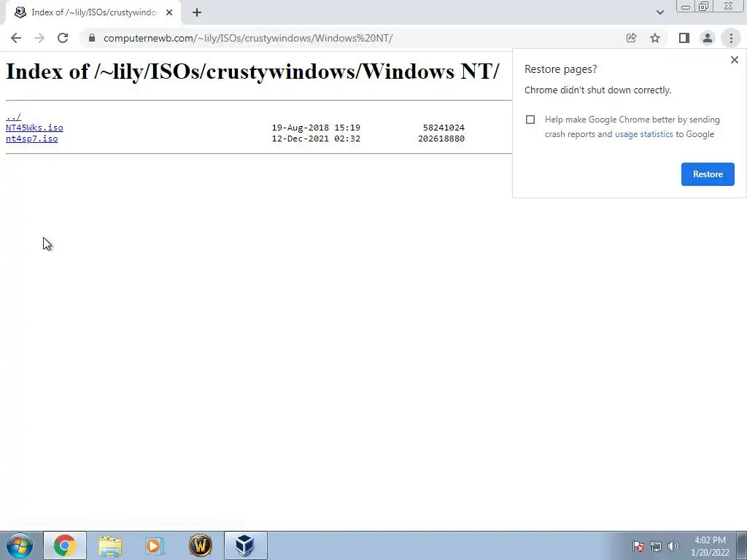The height and width of the screenshot is (560, 747).
Task: Open volume control speaker icon
Action: [x=673, y=546]
